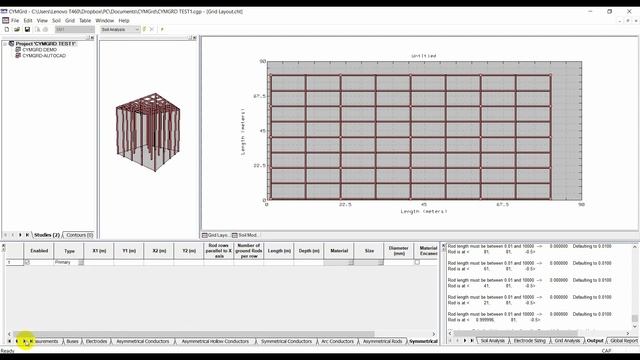Click the output panel vertical scrollbar thumb
The height and width of the screenshot is (360, 640).
coord(635,318)
